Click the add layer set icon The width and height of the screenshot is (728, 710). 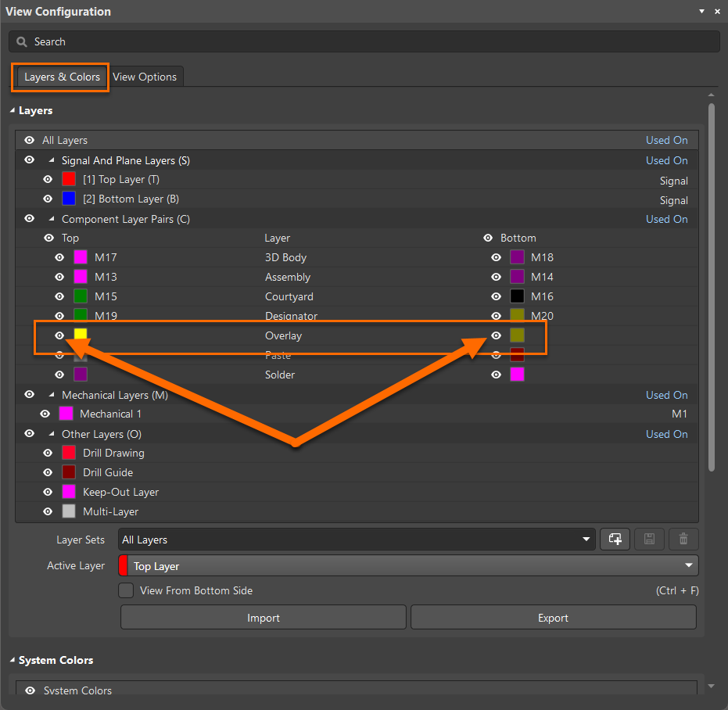pos(615,539)
